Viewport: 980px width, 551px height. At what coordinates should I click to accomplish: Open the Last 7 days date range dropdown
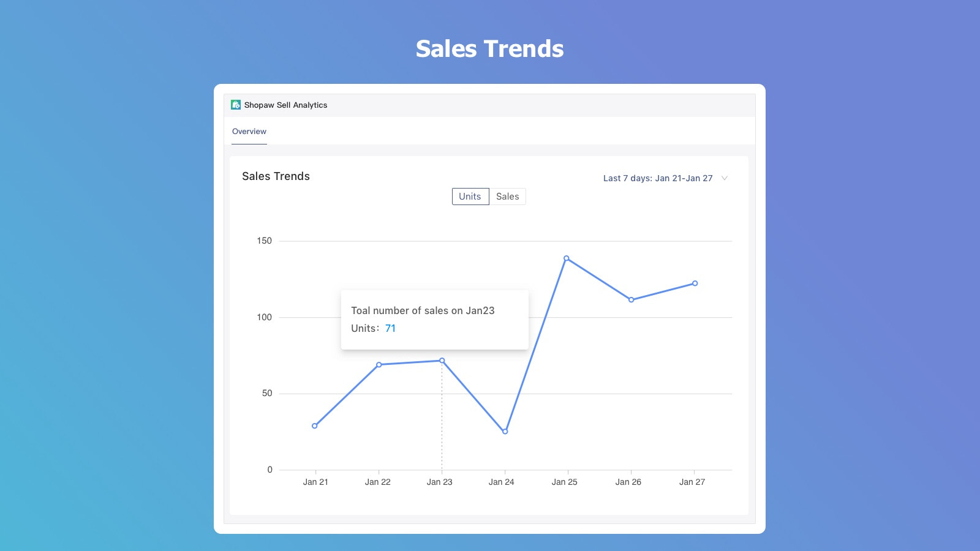[665, 178]
